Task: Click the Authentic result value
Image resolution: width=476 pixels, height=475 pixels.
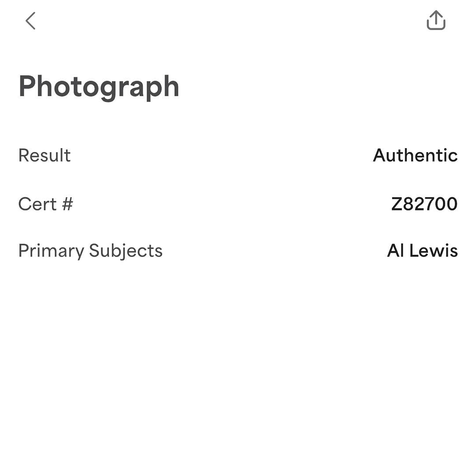Action: [415, 155]
